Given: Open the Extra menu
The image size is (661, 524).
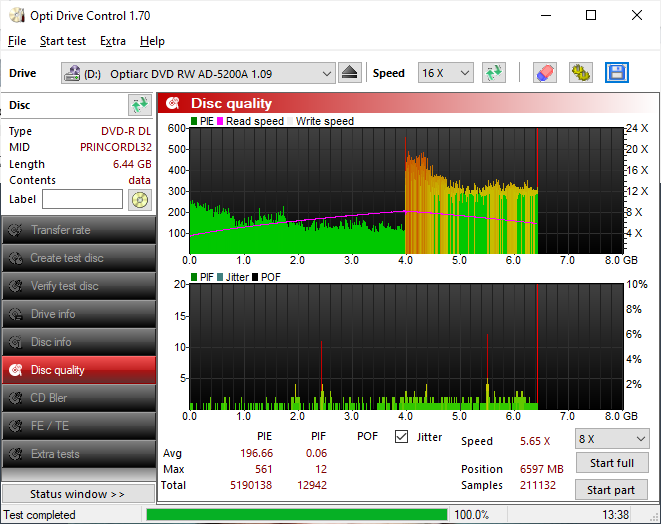Looking at the screenshot, I should 113,41.
